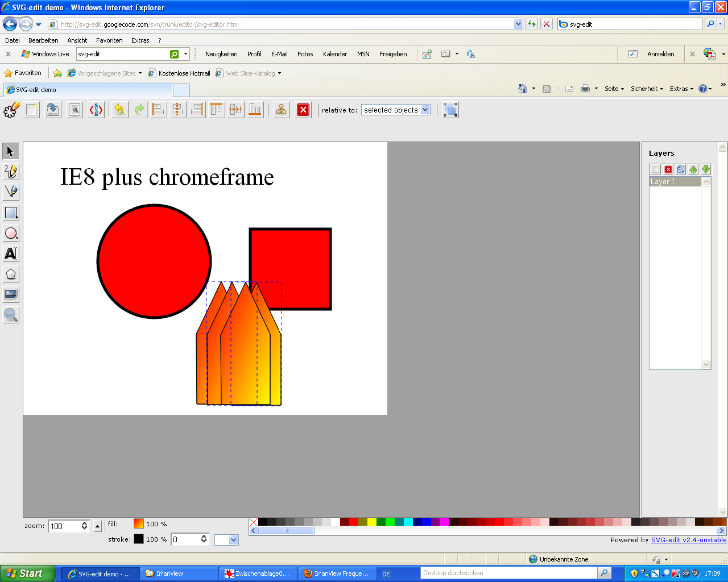Pick the yellow color from palette
This screenshot has width=728, height=582.
(371, 522)
